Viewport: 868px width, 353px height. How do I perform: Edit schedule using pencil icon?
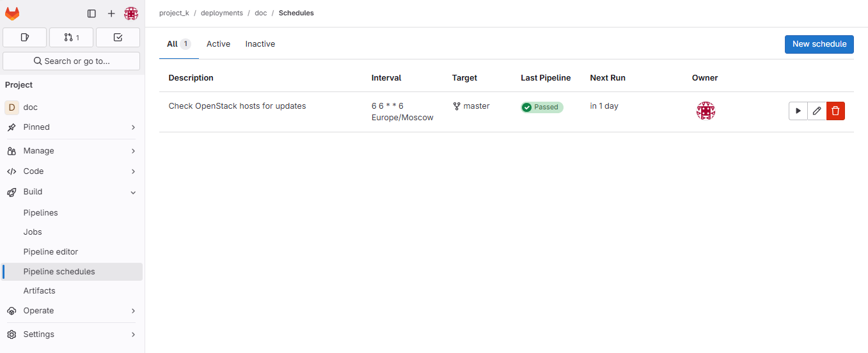pyautogui.click(x=817, y=111)
